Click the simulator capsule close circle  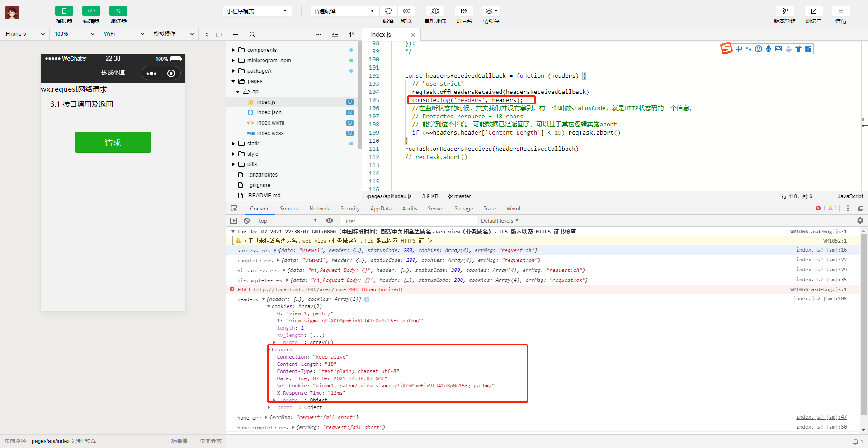[171, 73]
